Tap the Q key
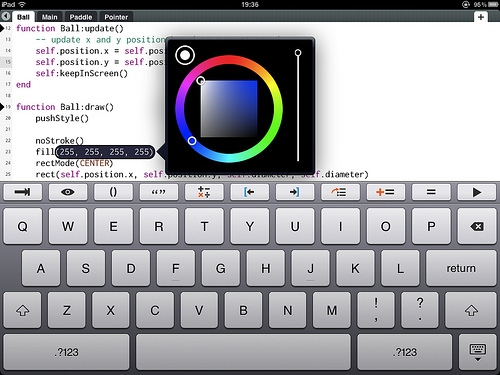Viewport: 500px width, 375px height. point(23,226)
